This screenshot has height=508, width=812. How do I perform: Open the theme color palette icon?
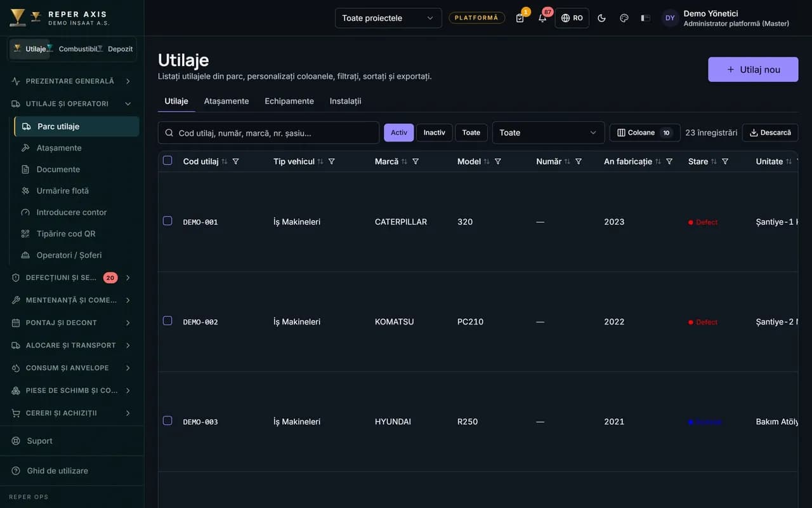[624, 18]
